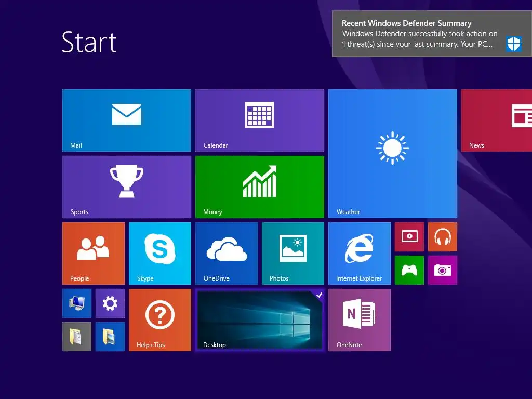Click the Start heading text
Viewport: 532px width, 399px height.
pos(89,43)
